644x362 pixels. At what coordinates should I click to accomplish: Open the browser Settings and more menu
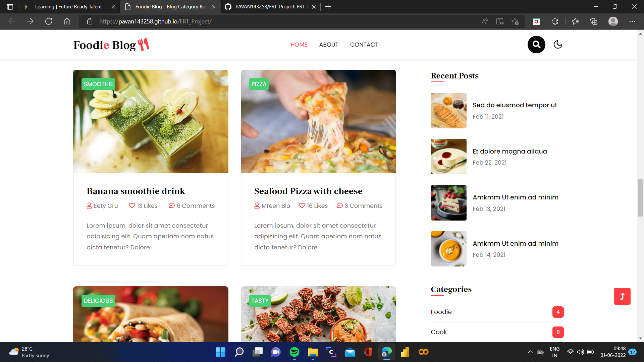point(632,21)
